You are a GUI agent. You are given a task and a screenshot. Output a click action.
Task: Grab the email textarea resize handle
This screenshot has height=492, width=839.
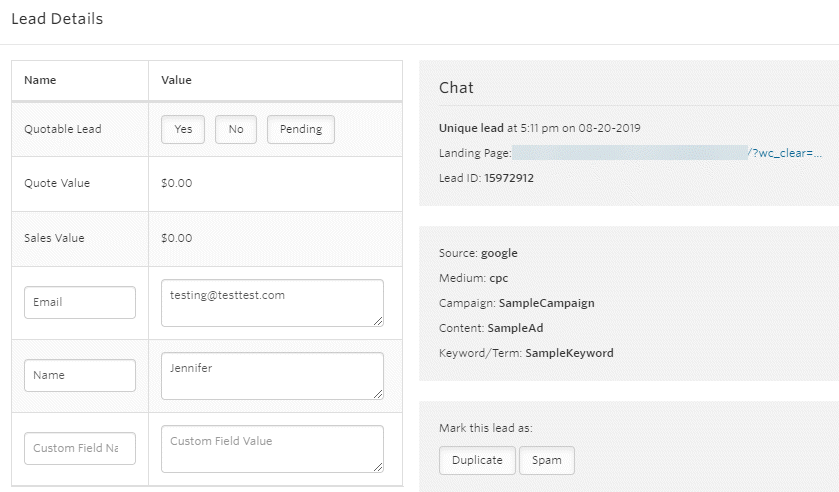378,321
